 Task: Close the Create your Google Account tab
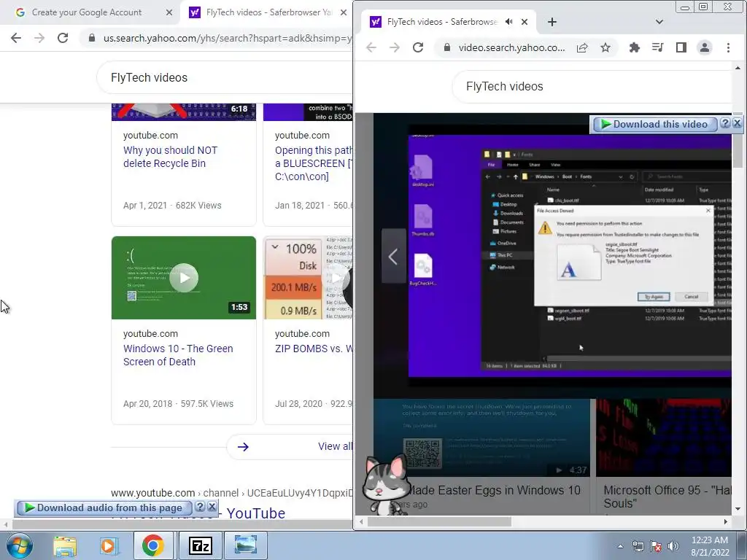pyautogui.click(x=169, y=12)
